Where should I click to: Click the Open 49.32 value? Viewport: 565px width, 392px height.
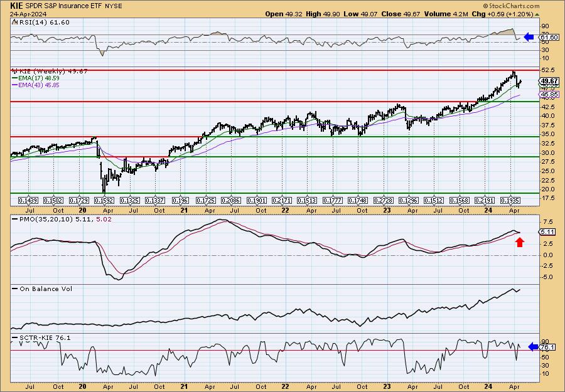tap(284, 14)
